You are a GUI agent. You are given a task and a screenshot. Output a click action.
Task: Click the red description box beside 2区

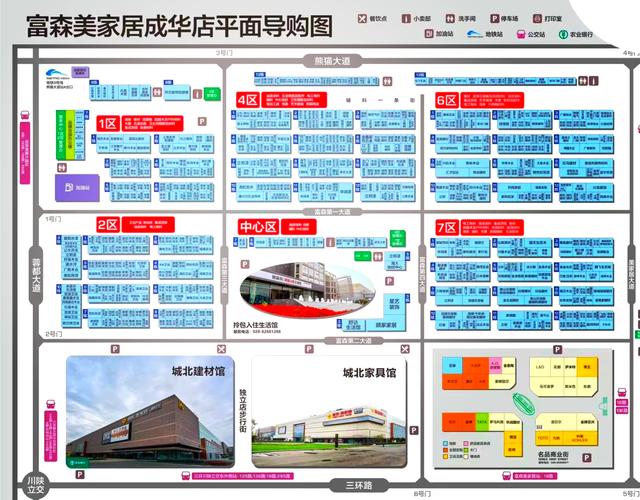(148, 224)
